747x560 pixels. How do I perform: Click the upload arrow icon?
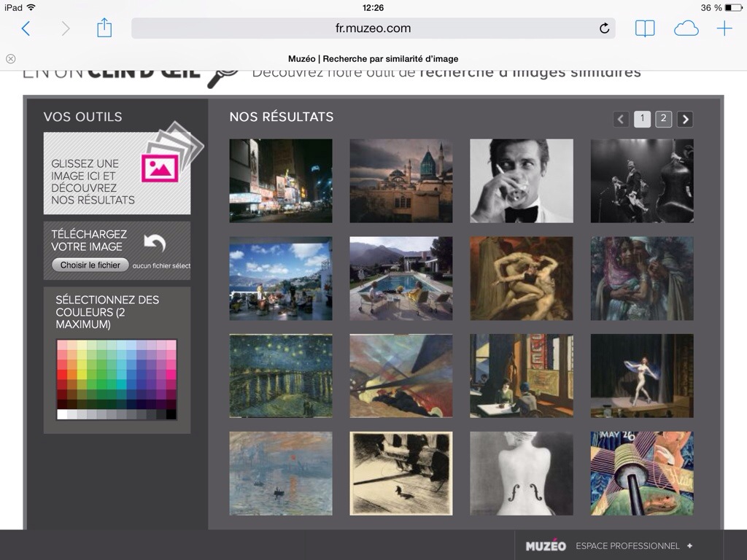tap(155, 243)
